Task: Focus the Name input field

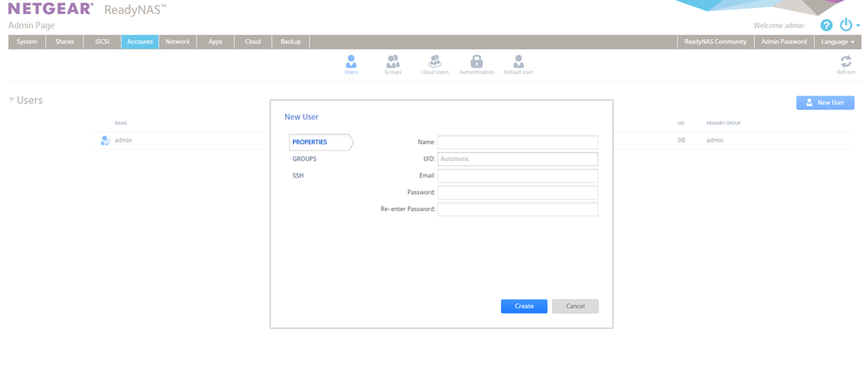Action: pyautogui.click(x=517, y=143)
